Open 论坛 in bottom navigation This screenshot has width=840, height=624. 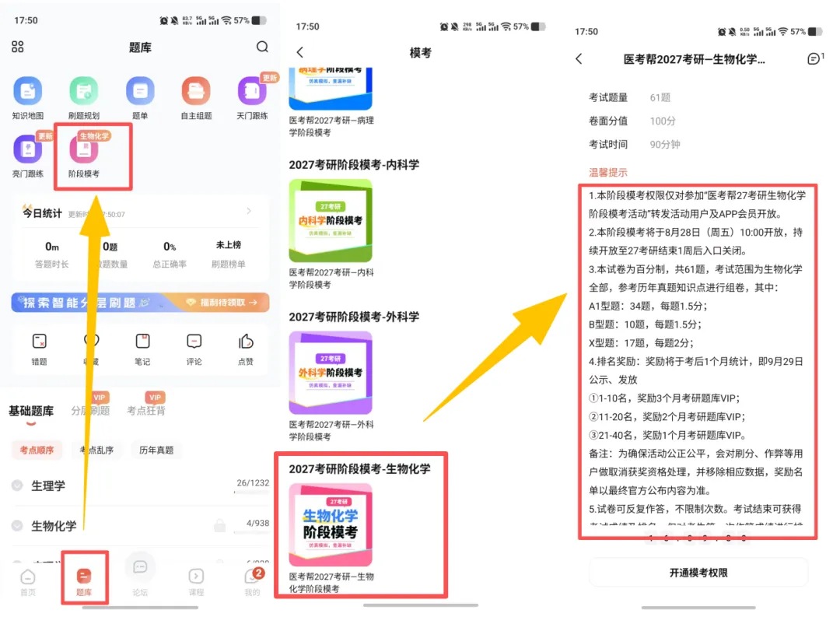[x=140, y=577]
